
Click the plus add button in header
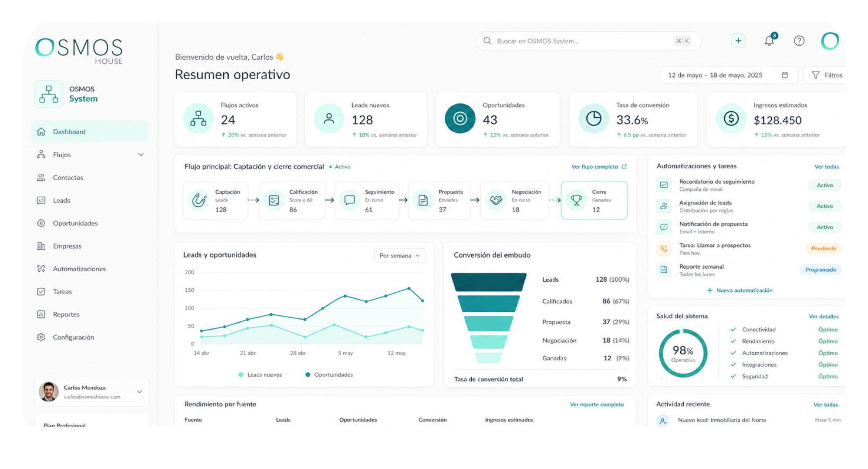pos(738,40)
